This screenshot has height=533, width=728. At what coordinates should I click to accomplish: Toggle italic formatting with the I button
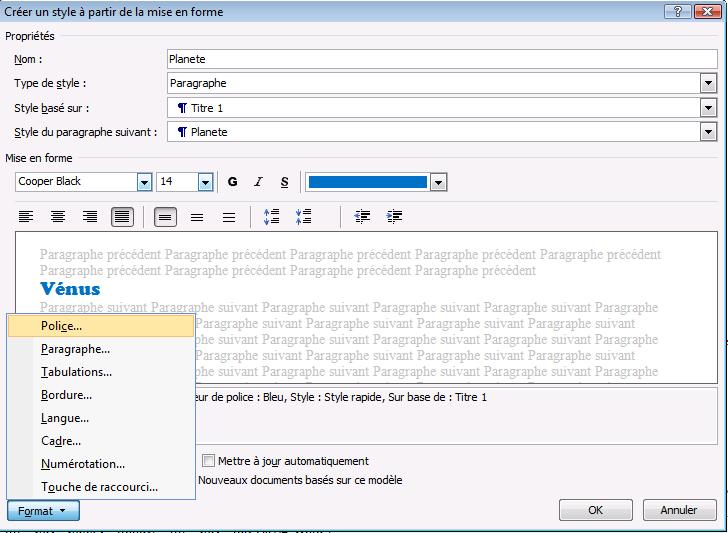click(x=259, y=182)
